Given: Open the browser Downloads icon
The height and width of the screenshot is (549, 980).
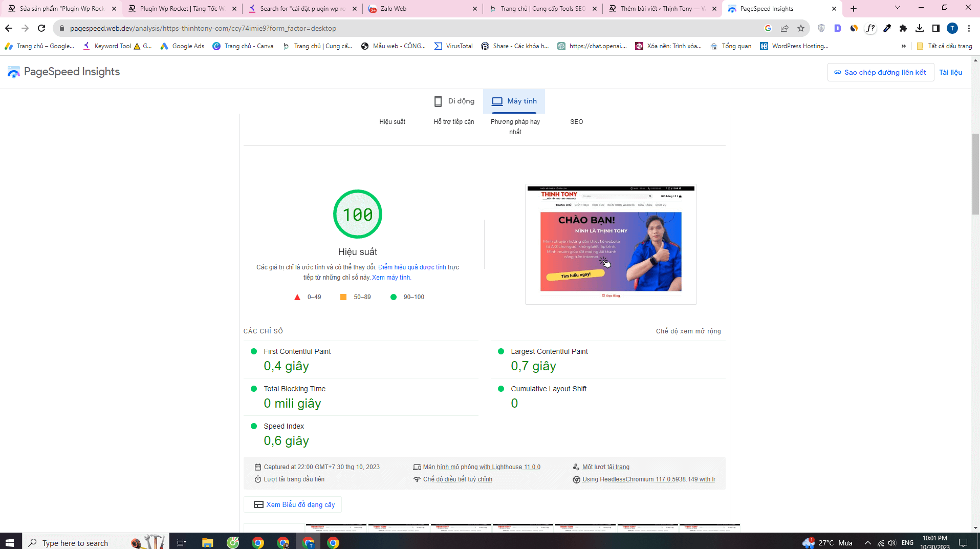Looking at the screenshot, I should point(920,28).
